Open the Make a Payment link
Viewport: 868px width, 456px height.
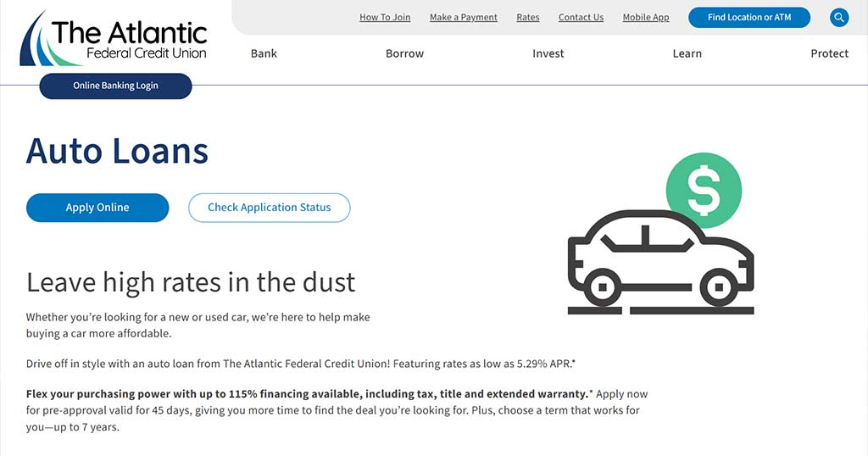click(x=464, y=17)
